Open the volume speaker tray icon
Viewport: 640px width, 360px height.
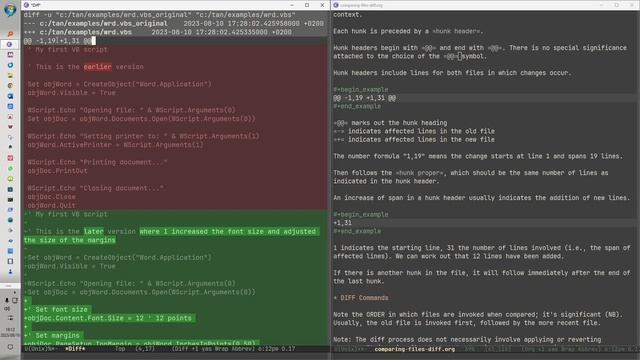7,309
